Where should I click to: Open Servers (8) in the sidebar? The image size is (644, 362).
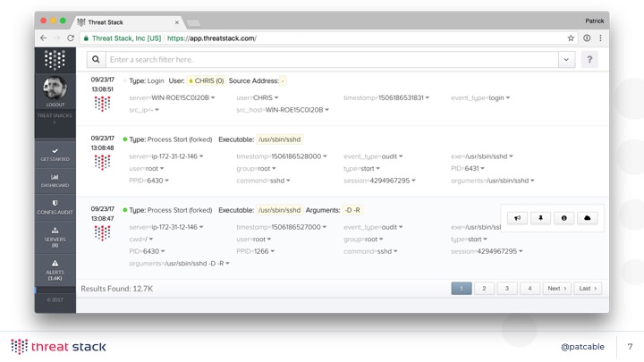(55, 237)
